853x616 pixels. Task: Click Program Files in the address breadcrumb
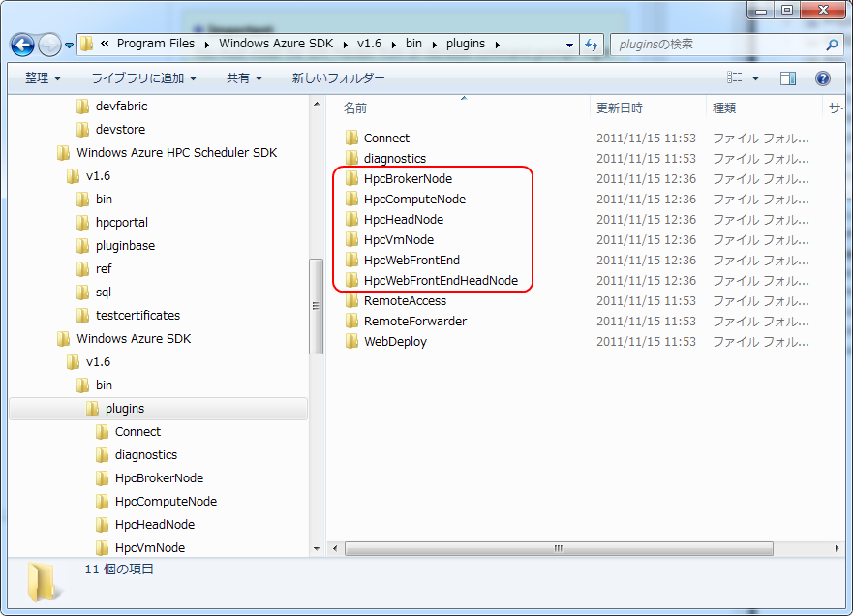click(156, 44)
